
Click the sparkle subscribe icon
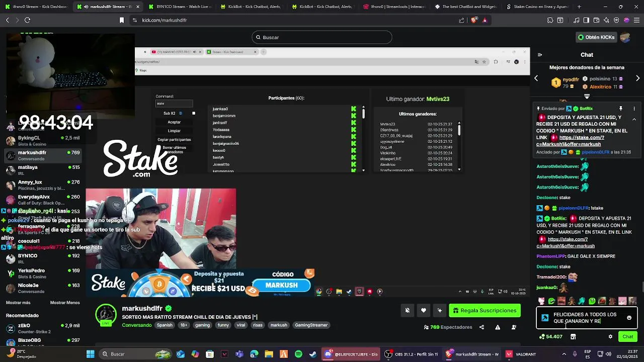click(440, 310)
